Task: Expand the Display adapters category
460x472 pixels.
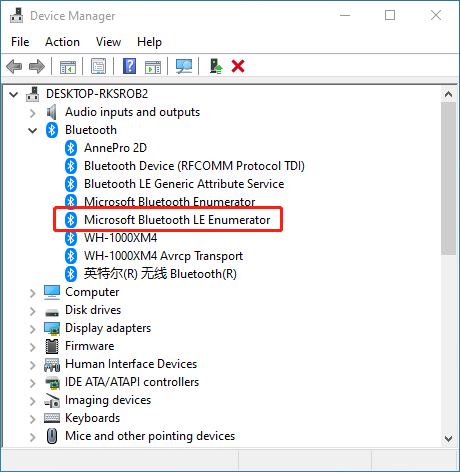Action: [x=32, y=329]
